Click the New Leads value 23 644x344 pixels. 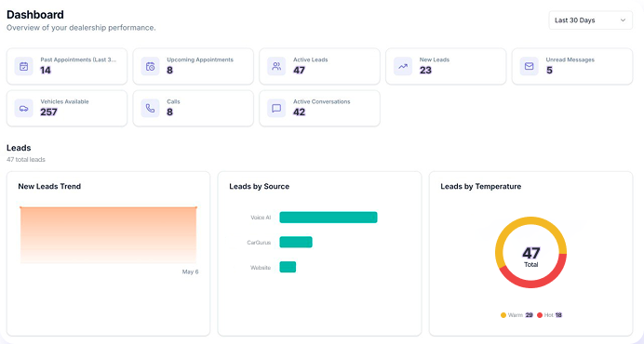pyautogui.click(x=425, y=71)
